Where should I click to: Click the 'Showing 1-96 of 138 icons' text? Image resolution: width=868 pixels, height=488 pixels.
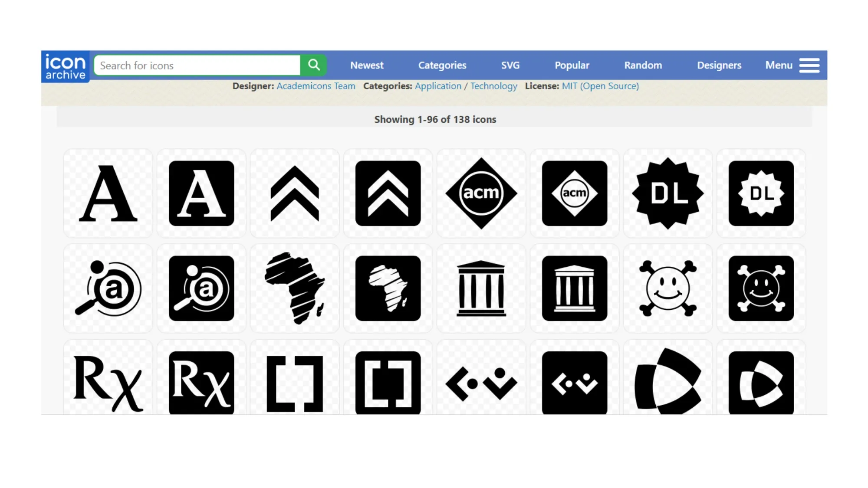click(435, 119)
